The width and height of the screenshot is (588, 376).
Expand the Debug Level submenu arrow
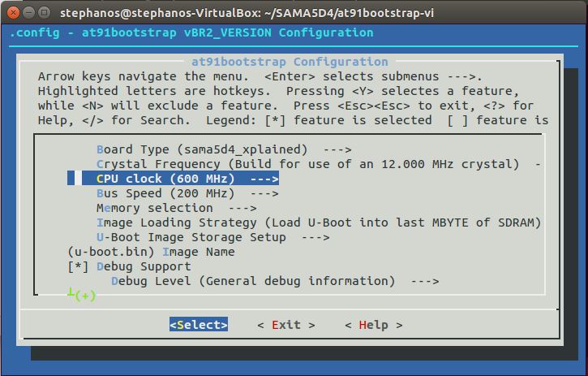[x=424, y=281]
